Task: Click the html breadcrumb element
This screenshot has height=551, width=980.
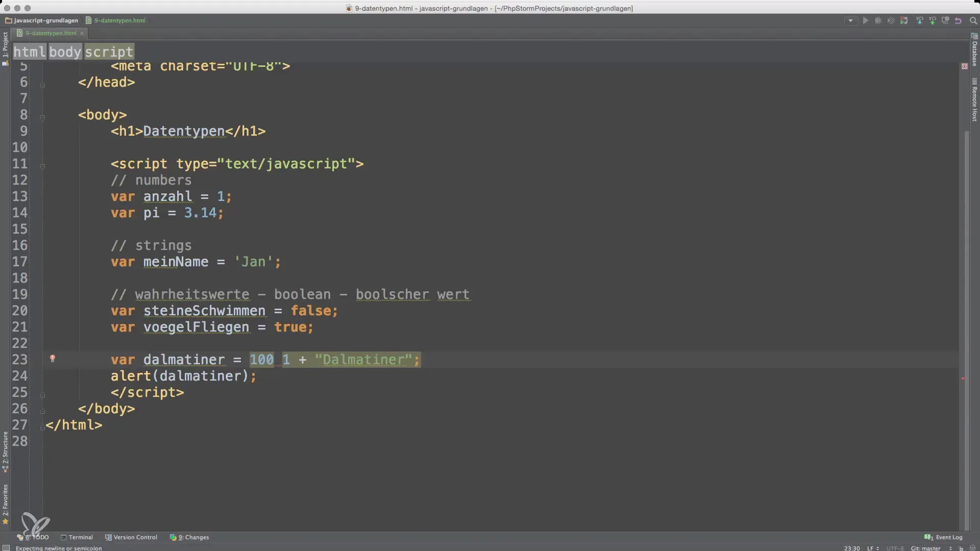Action: [x=30, y=52]
